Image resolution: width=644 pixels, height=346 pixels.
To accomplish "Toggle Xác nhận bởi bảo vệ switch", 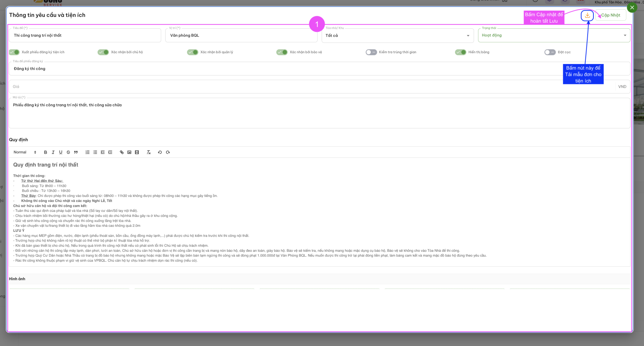I will [282, 52].
